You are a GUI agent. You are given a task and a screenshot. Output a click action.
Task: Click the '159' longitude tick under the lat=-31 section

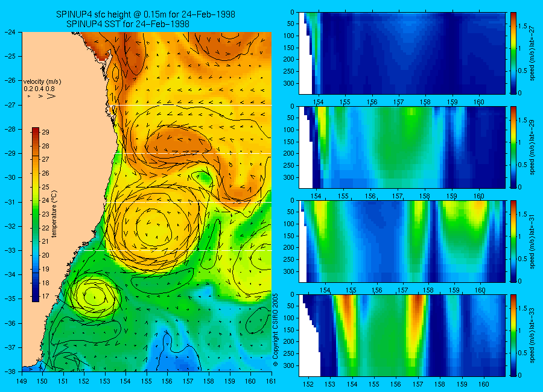pyautogui.click(x=454, y=290)
